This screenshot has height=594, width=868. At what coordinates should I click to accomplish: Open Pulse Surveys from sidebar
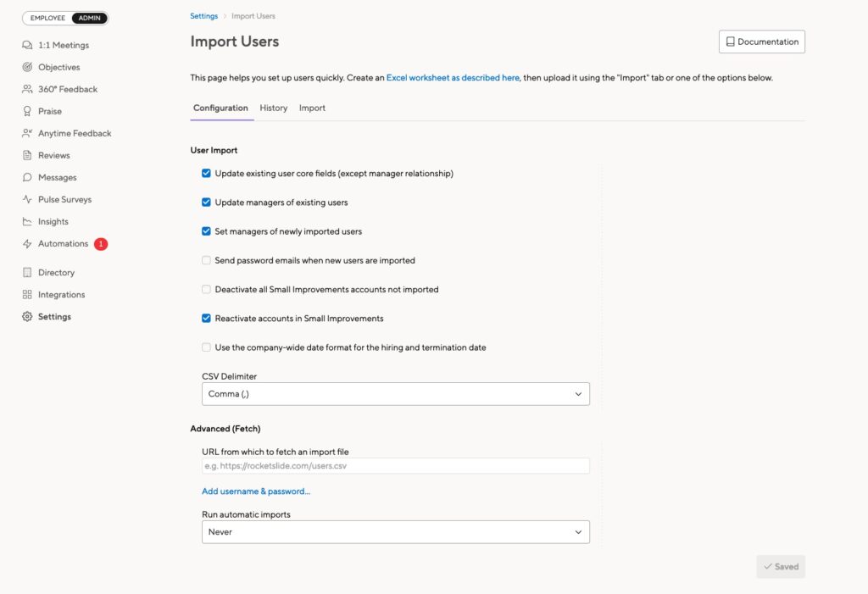(64, 199)
